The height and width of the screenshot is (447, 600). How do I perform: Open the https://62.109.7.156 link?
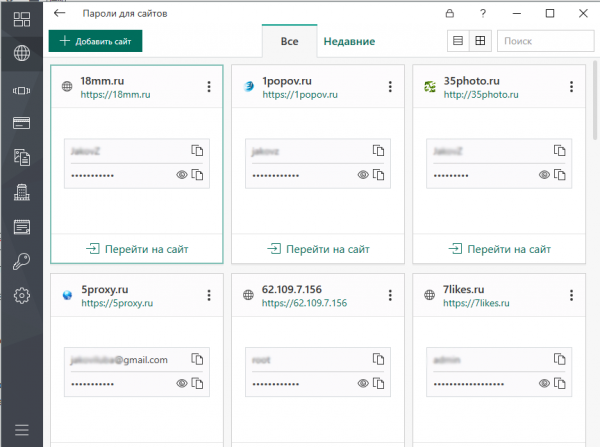pyautogui.click(x=305, y=303)
